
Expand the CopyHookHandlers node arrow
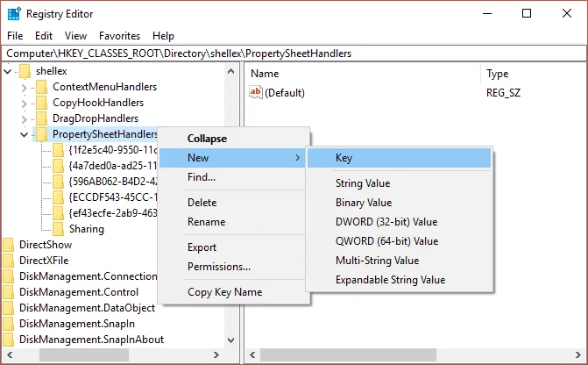click(x=25, y=104)
